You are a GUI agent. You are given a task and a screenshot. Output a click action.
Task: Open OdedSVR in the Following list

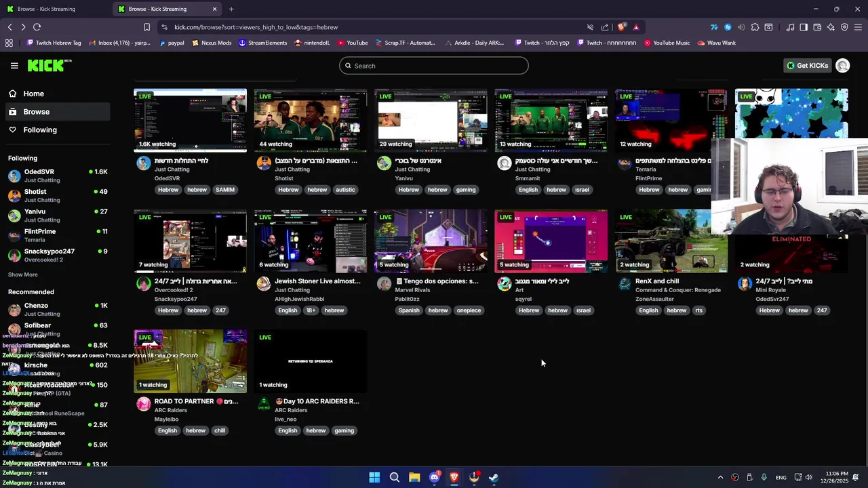pos(58,176)
